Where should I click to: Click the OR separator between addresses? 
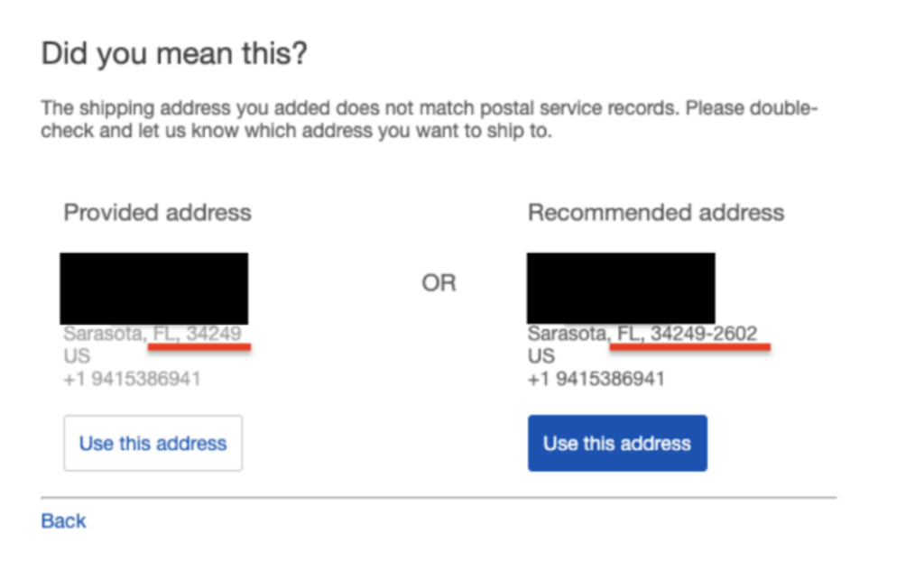(439, 283)
